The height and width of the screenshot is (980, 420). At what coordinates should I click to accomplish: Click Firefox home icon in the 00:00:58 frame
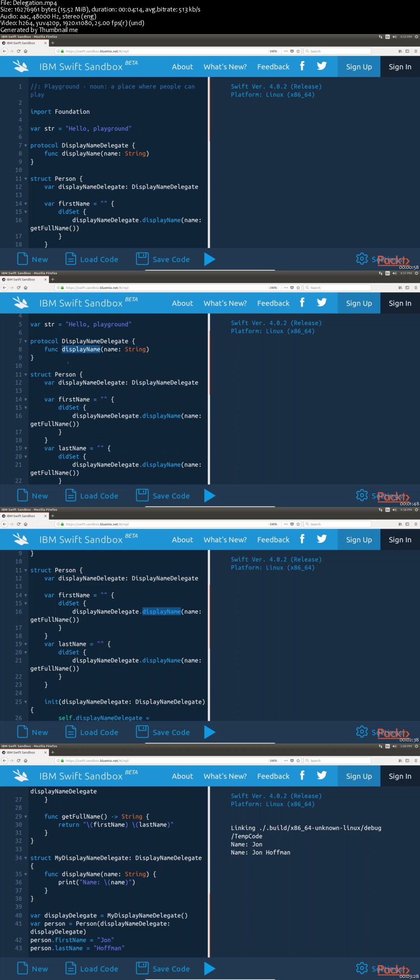click(25, 51)
